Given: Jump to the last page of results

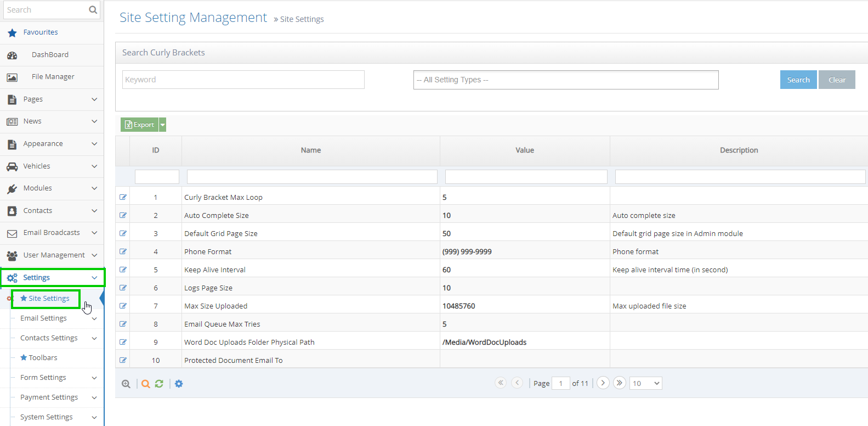Looking at the screenshot, I should pos(619,383).
